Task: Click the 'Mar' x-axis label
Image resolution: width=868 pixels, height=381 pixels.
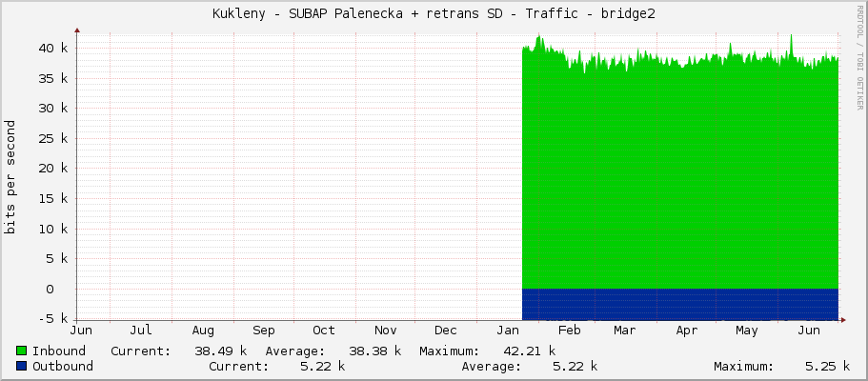Action: [x=624, y=331]
